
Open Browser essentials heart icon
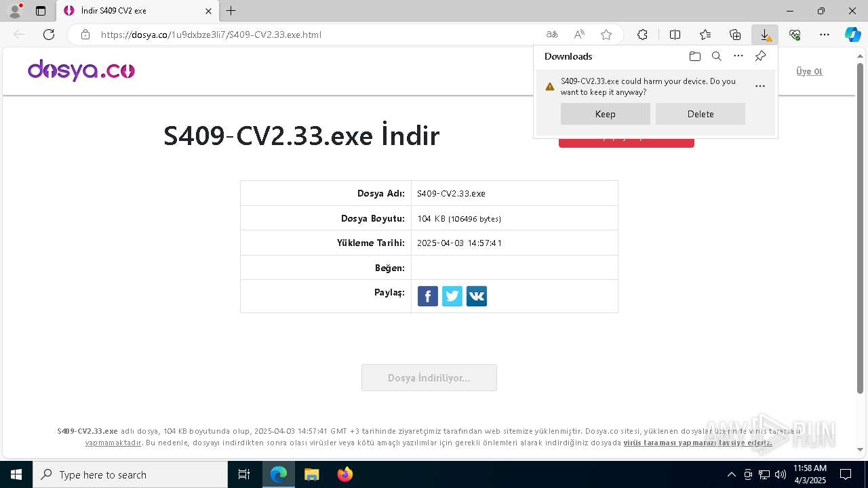click(795, 35)
